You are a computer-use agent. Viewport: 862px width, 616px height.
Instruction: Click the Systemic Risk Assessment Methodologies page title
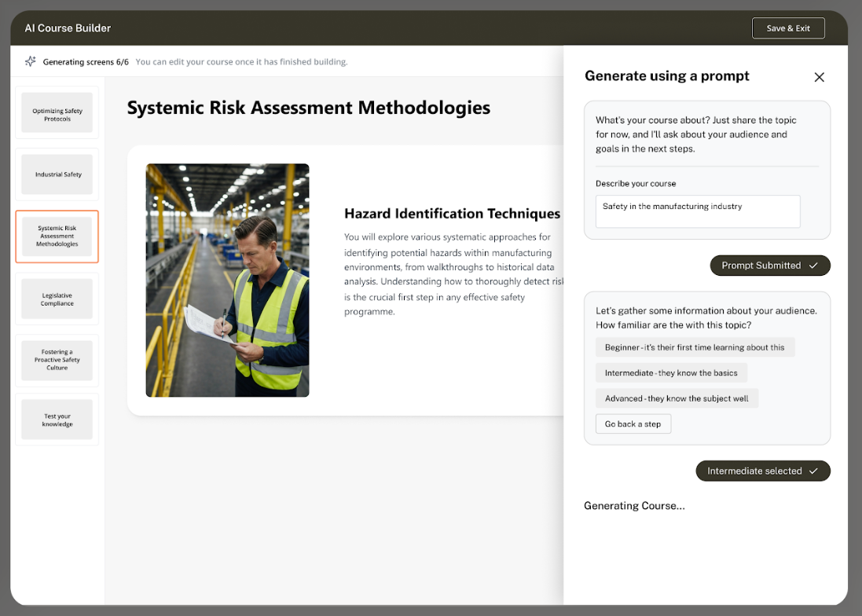pos(308,108)
